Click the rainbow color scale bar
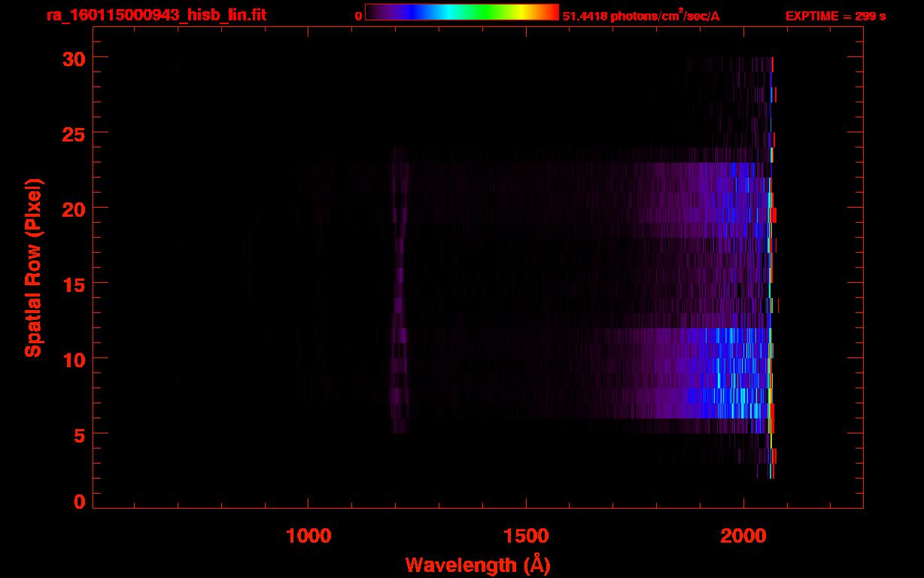Screen dimensions: 924x578 (462, 12)
